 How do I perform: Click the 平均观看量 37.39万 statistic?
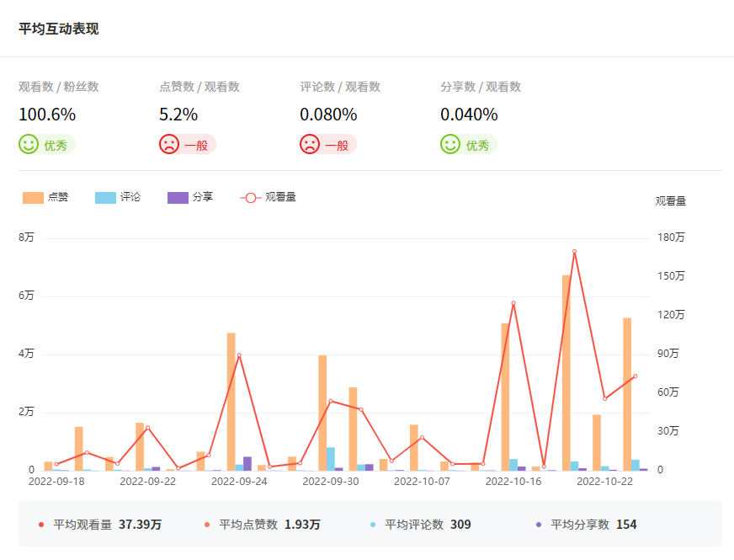click(x=107, y=525)
